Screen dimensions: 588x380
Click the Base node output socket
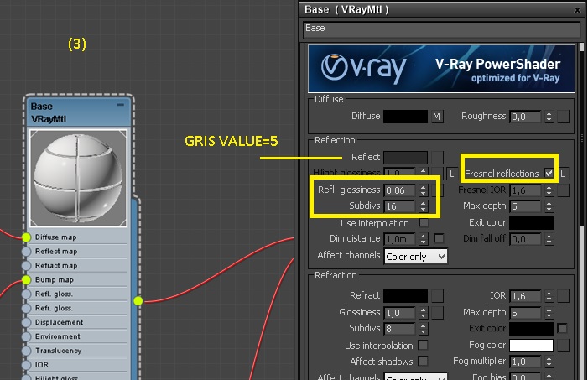(138, 301)
